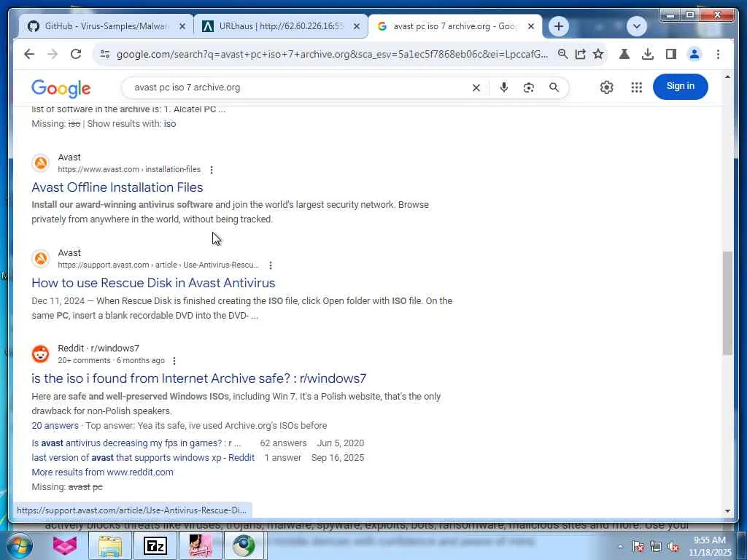Switch to the GitHub Virus-Samples tab
This screenshot has height=560, width=747.
tap(107, 26)
